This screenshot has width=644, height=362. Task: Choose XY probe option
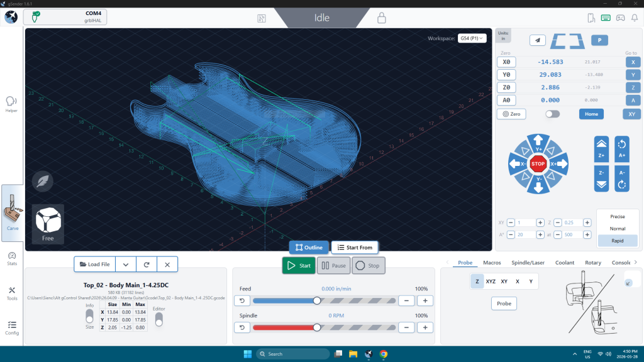(504, 282)
